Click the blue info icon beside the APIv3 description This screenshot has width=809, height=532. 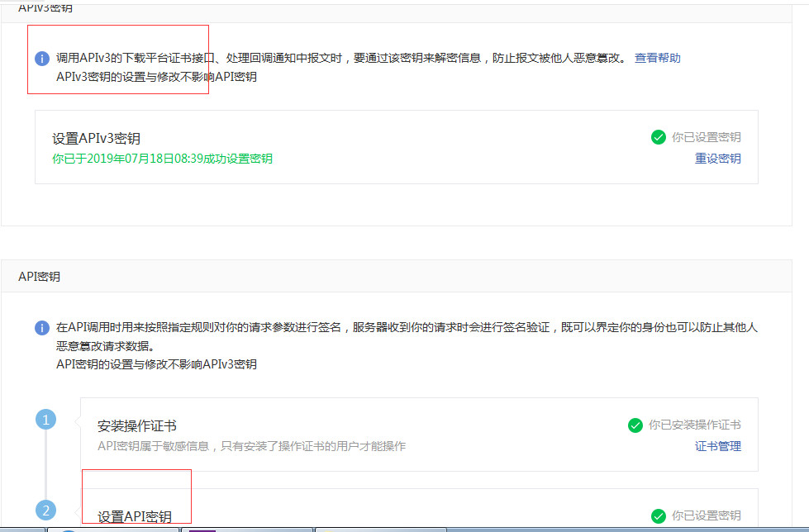click(42, 59)
